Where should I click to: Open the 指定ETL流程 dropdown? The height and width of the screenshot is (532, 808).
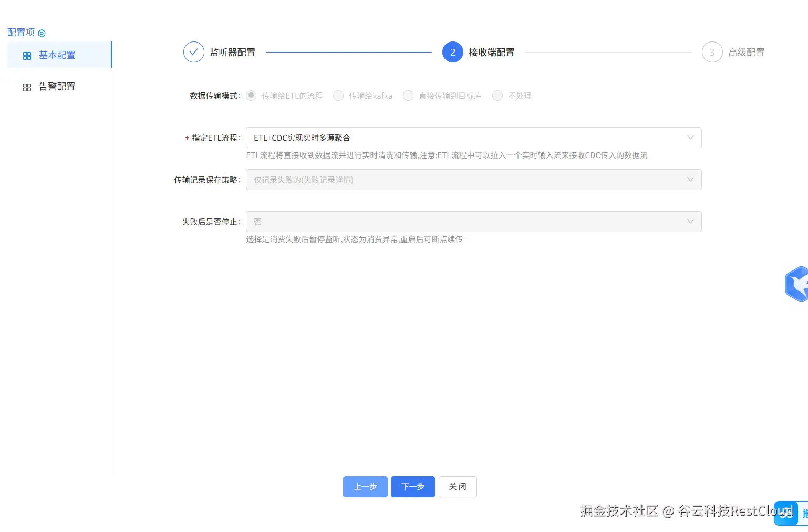[x=690, y=138]
